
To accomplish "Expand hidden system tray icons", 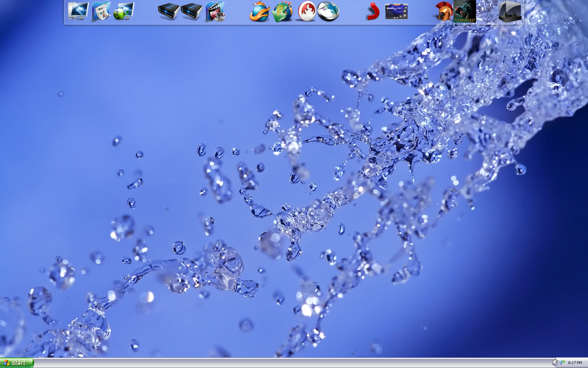I will [x=555, y=363].
